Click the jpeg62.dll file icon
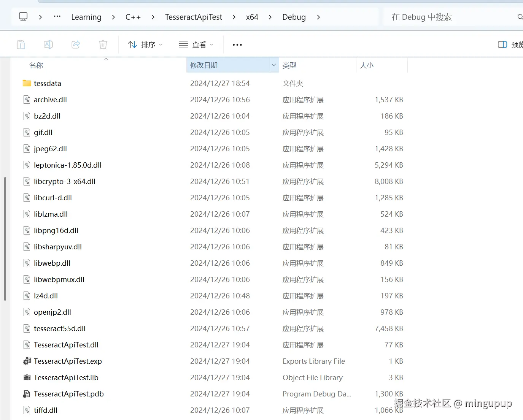 pyautogui.click(x=27, y=149)
